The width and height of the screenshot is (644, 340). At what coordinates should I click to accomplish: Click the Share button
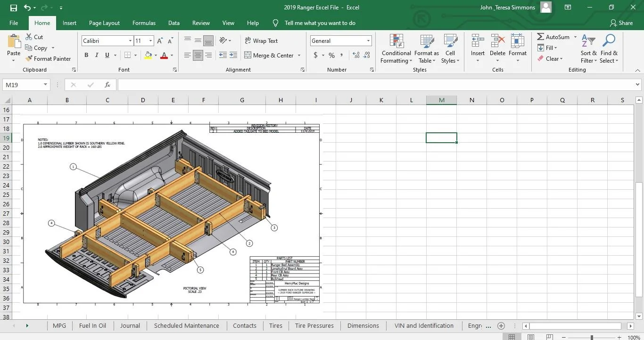pyautogui.click(x=621, y=23)
